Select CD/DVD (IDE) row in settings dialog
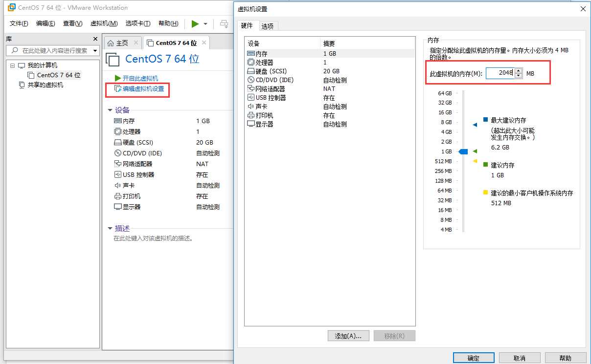 coord(330,80)
